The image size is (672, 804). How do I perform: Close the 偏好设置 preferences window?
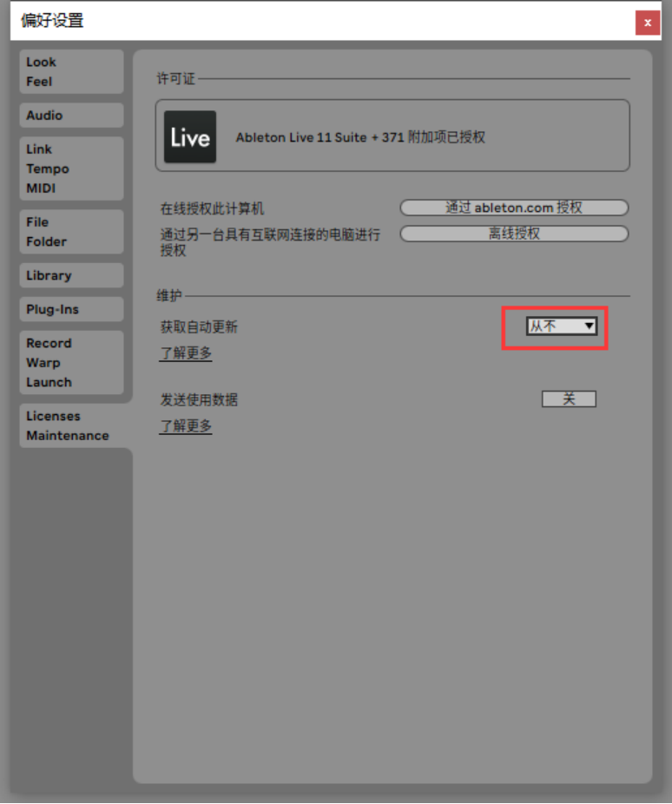pos(648,23)
